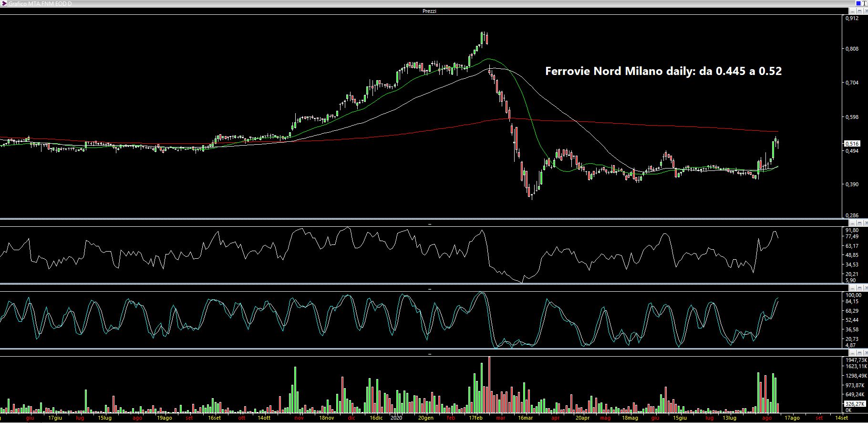Click the 18nov date label
The image size is (868, 423).
327,418
